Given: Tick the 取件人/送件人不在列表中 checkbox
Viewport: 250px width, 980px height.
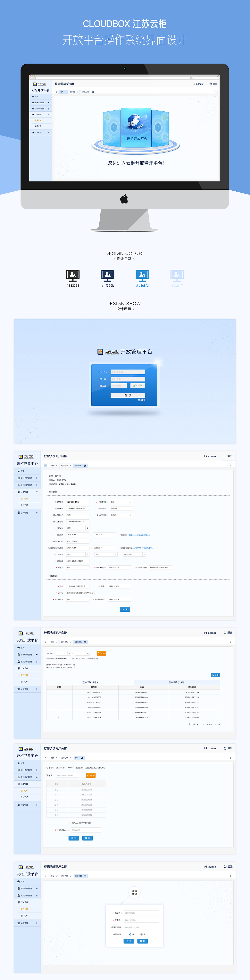Looking at the screenshot, I should [70, 823].
